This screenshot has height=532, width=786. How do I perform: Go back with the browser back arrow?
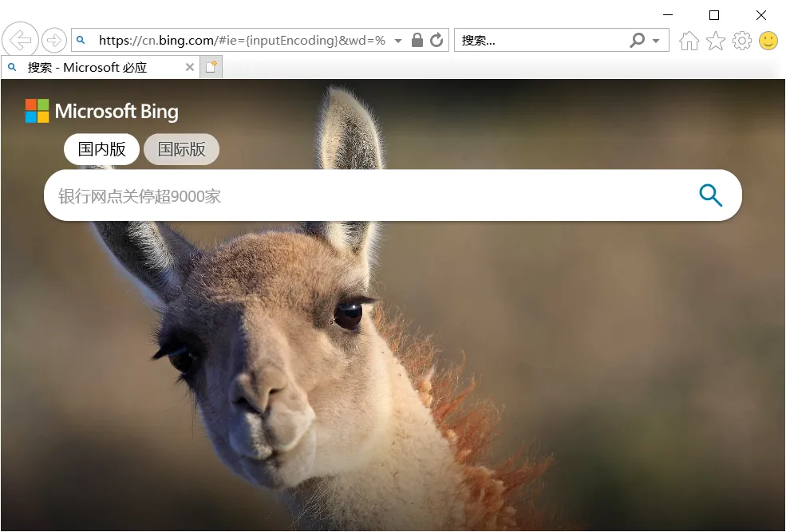coord(20,40)
